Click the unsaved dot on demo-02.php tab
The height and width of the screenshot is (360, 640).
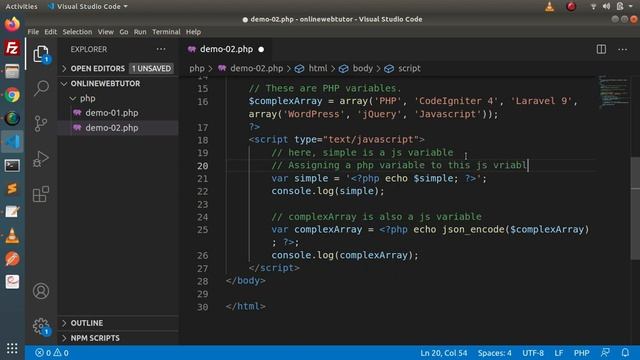coord(261,49)
